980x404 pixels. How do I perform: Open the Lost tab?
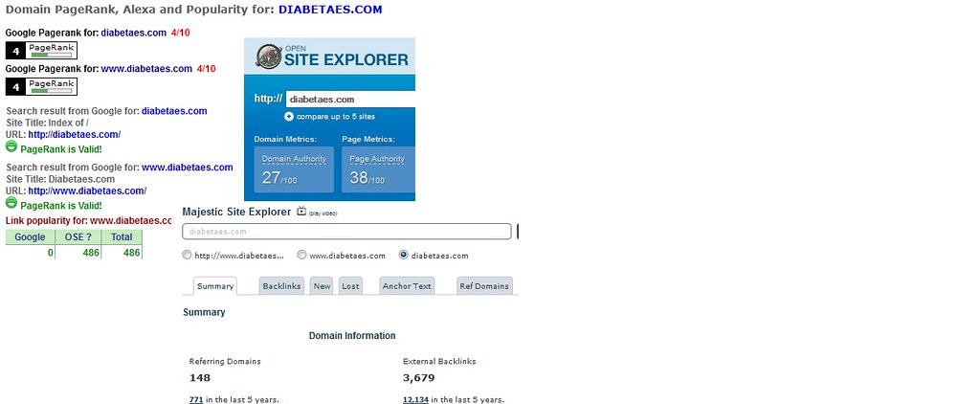(350, 286)
